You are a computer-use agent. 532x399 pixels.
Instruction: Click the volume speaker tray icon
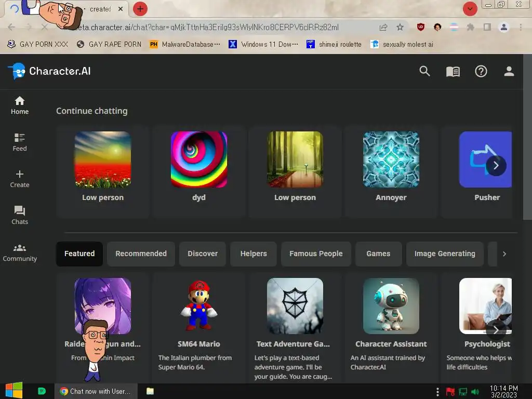tap(475, 392)
